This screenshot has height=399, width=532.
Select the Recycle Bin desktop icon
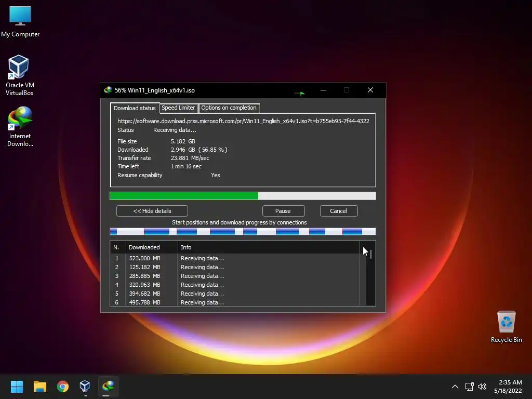[x=506, y=326]
